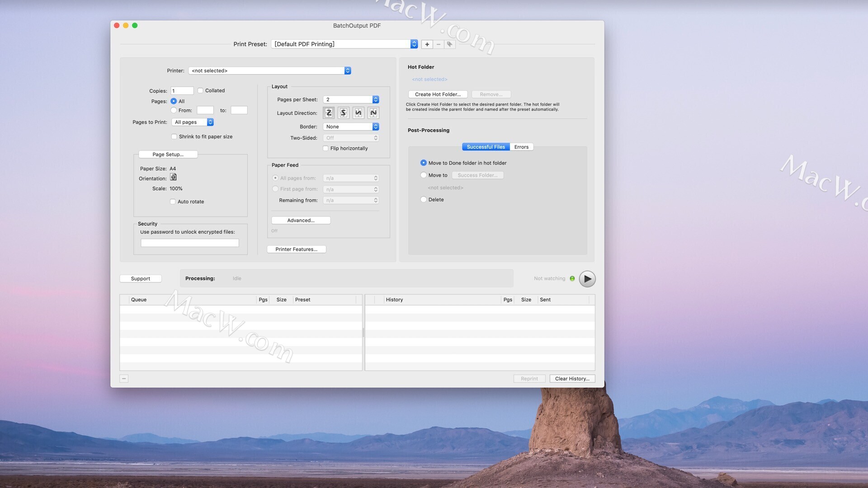Open Printer Features dialog

[296, 249]
